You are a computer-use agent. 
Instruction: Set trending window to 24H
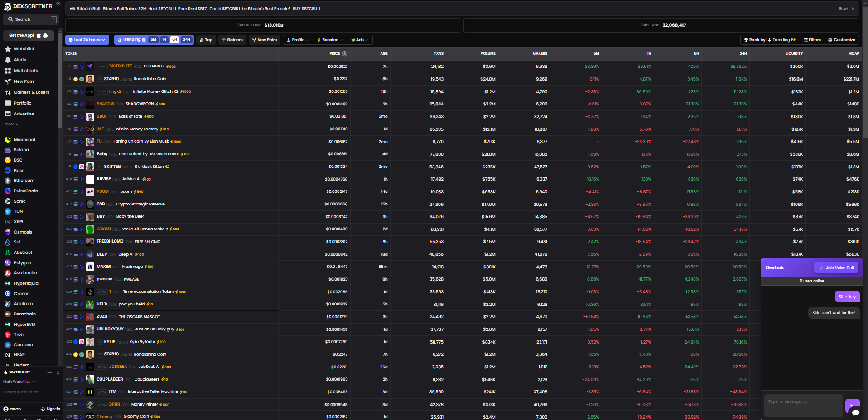point(187,40)
